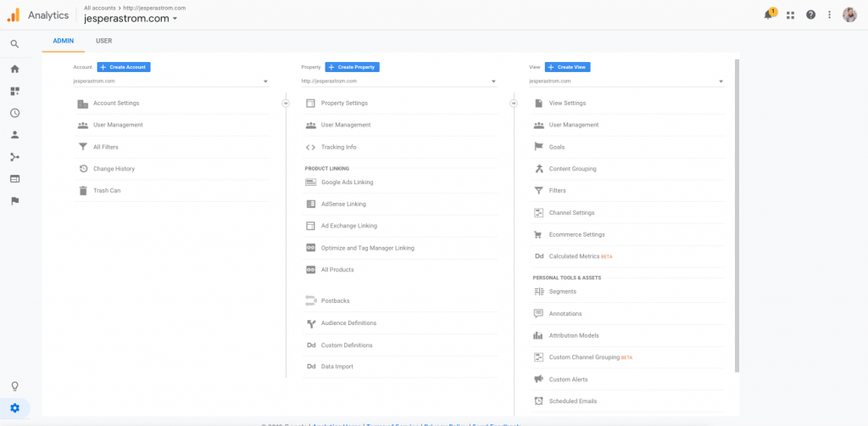Click the Tracking Info code icon
Screen dimensions: 868x426
click(310, 148)
